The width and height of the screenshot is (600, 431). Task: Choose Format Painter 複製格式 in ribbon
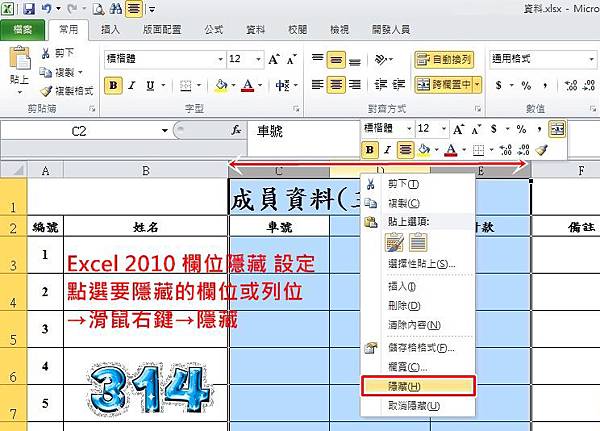click(x=67, y=91)
